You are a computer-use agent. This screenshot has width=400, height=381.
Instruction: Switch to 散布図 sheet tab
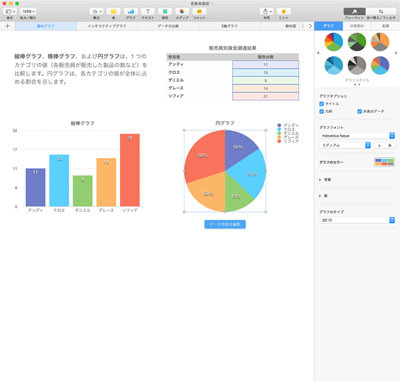[x=291, y=26]
